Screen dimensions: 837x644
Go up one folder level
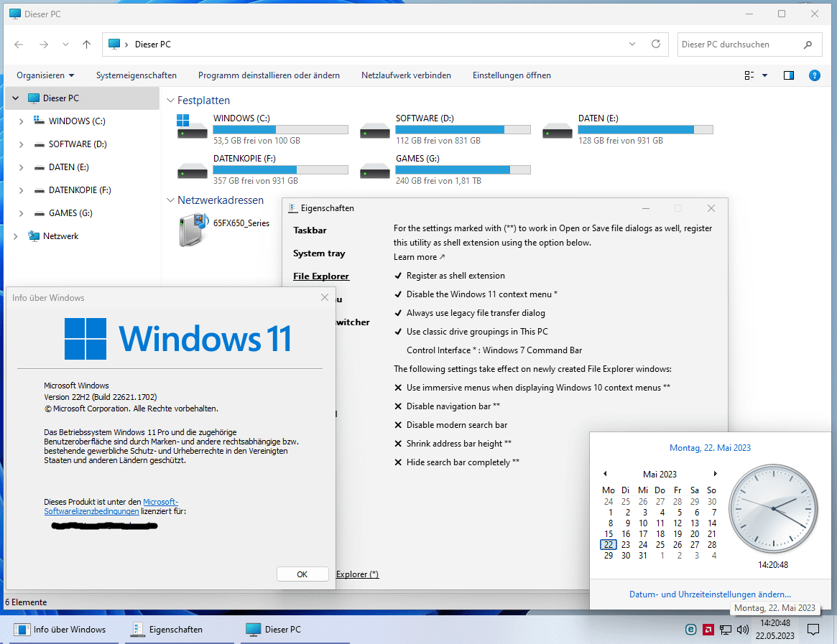coord(86,45)
